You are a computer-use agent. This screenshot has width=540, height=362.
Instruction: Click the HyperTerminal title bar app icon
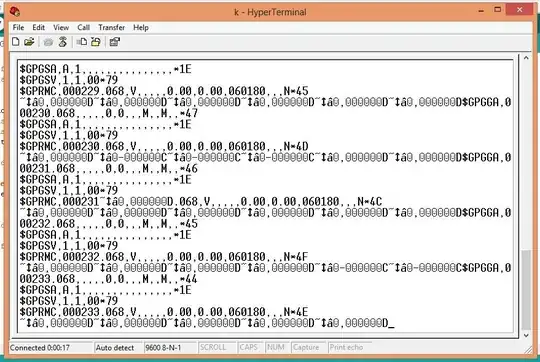tap(15, 12)
